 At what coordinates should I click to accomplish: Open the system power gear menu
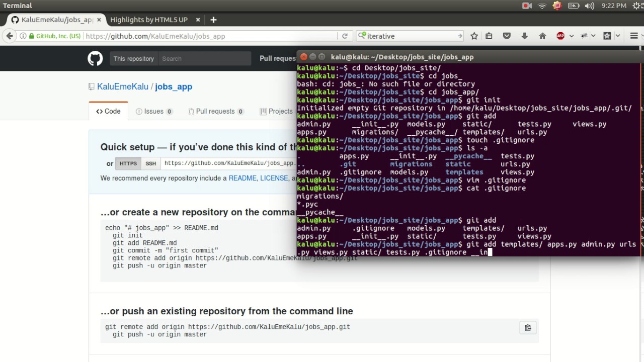click(x=635, y=6)
